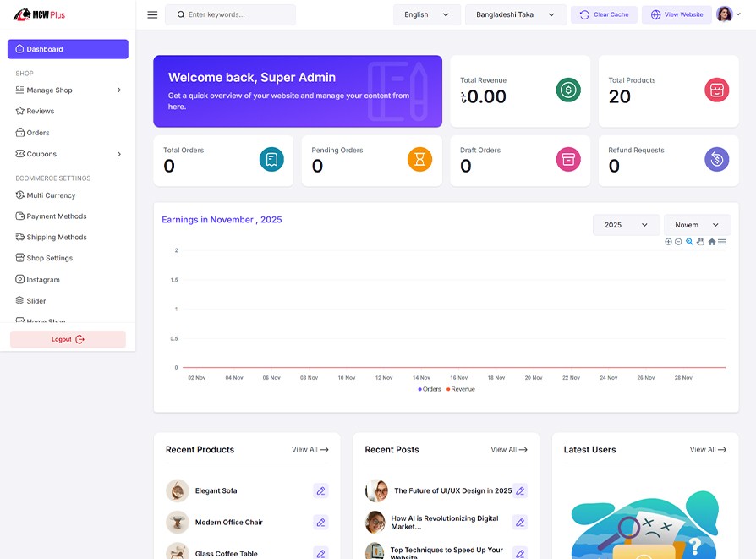Click the chart zoom in icon
The width and height of the screenshot is (756, 559).
(x=668, y=242)
